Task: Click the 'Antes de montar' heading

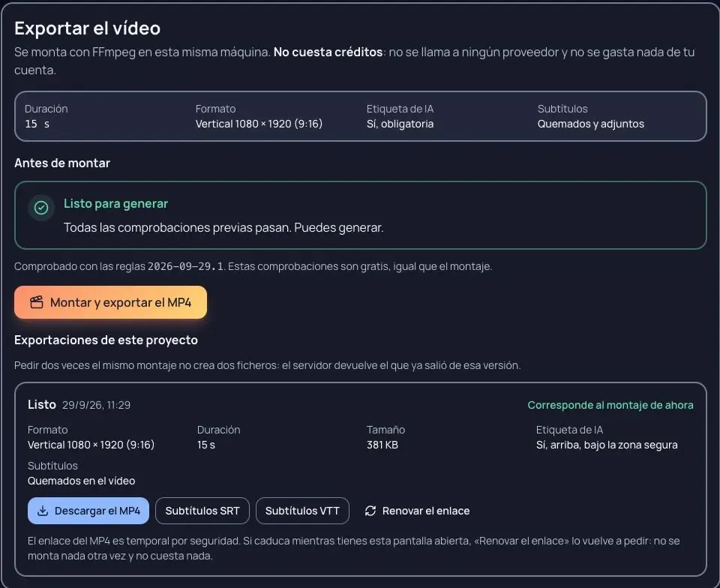Action: pyautogui.click(x=62, y=163)
